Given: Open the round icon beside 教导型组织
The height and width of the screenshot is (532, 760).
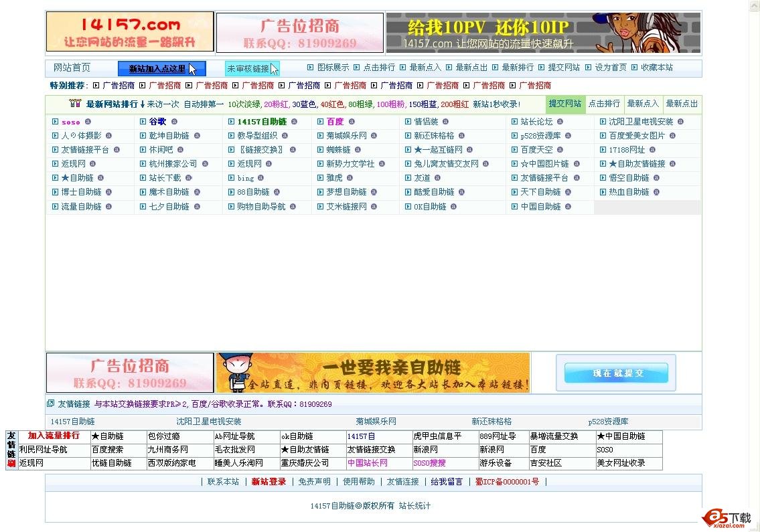Looking at the screenshot, I should pos(285,136).
